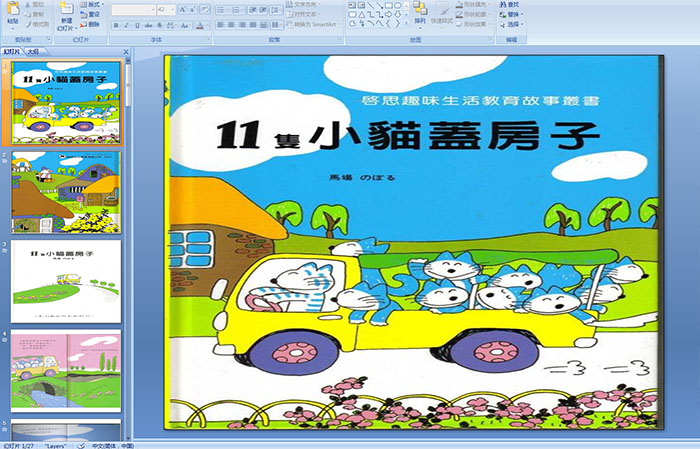Image resolution: width=700 pixels, height=449 pixels.
Task: Click Increase List Level indent icon
Action: point(263,9)
